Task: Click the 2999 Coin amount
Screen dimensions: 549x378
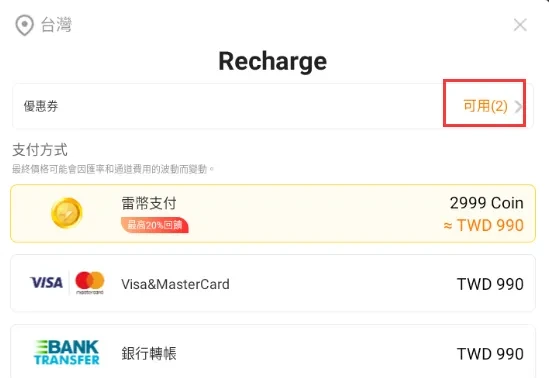Action: 487,203
